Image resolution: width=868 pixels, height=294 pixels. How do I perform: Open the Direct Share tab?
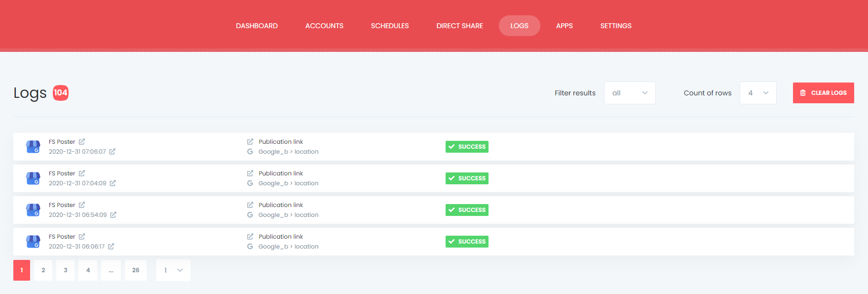(459, 26)
